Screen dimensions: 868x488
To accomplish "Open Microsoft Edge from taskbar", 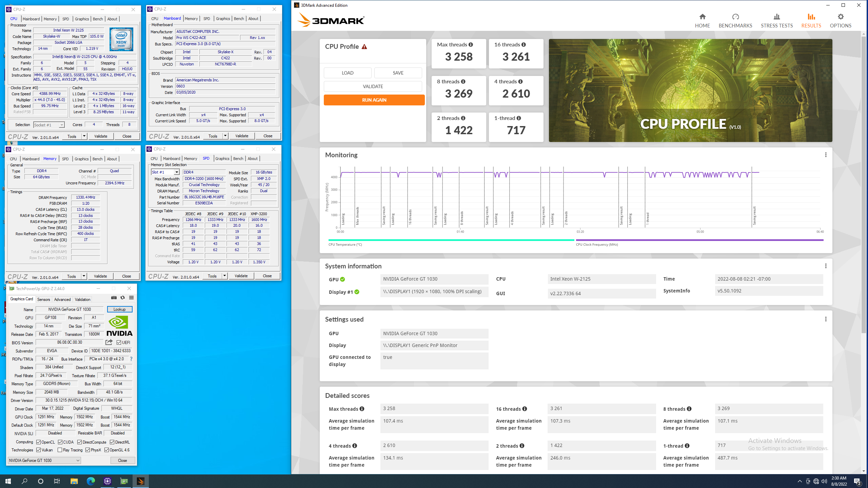I will (91, 481).
